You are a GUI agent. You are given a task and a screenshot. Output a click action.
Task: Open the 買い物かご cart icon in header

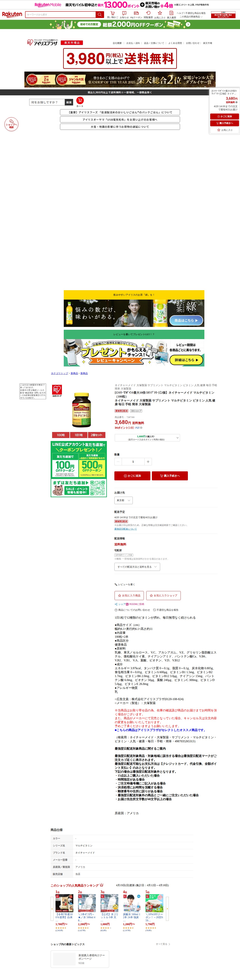[112, 14]
